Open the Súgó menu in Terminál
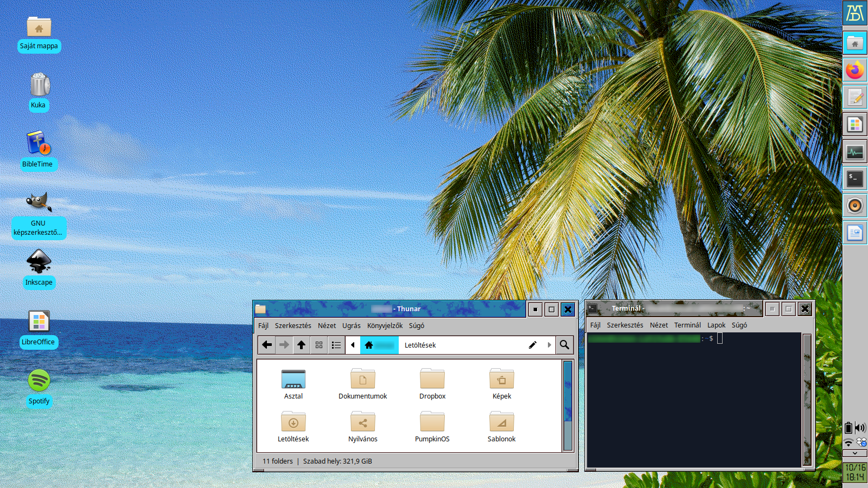 point(739,325)
